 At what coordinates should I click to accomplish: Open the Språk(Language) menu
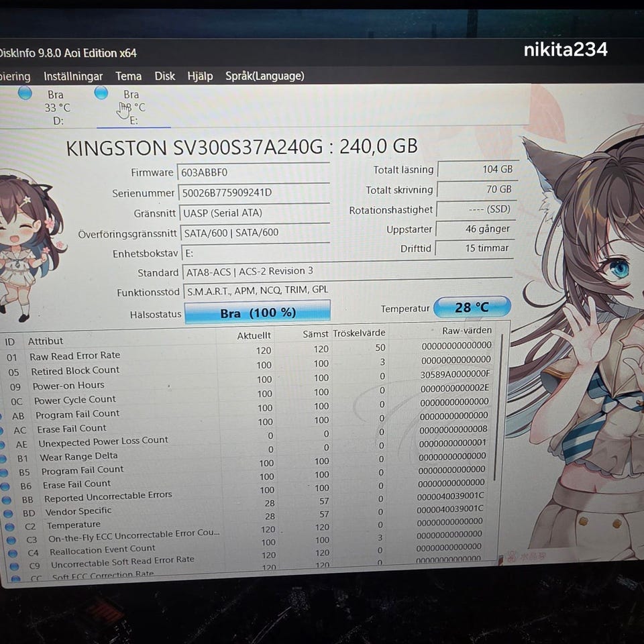click(264, 76)
